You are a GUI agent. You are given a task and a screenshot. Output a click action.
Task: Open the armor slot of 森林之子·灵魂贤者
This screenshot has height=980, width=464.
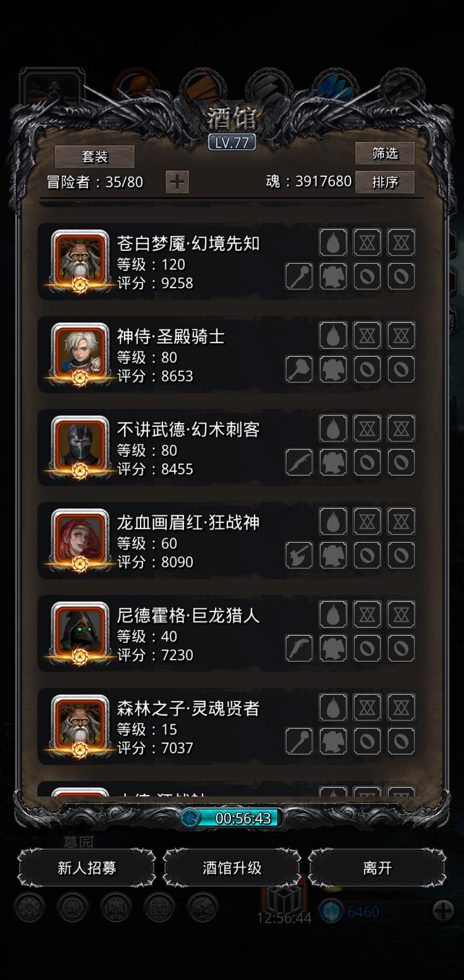click(333, 741)
